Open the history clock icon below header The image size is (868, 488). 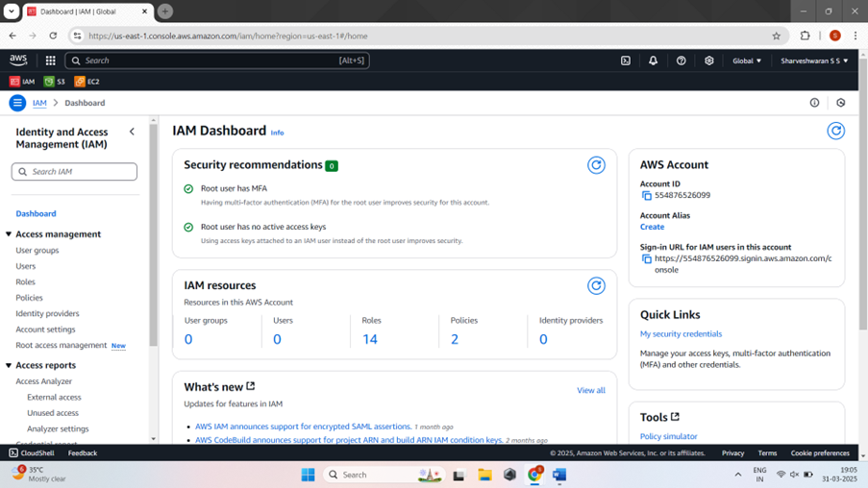(841, 103)
